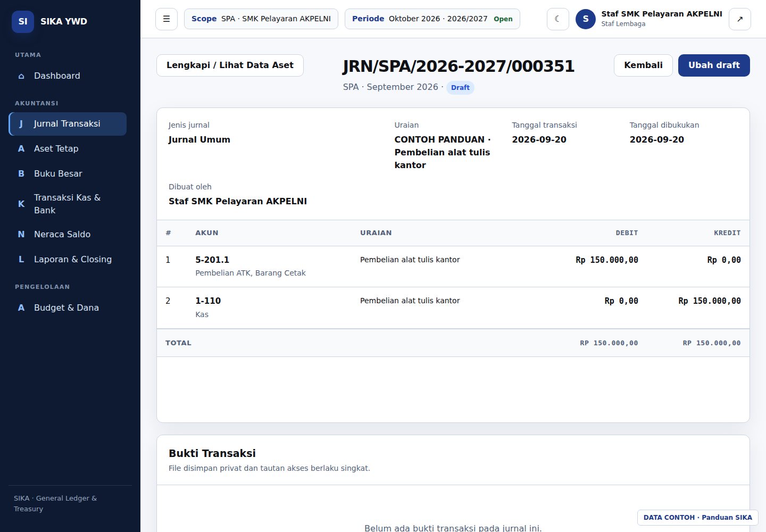This screenshot has height=532, width=766.
Task: Click account code 1-110
Action: [208, 301]
